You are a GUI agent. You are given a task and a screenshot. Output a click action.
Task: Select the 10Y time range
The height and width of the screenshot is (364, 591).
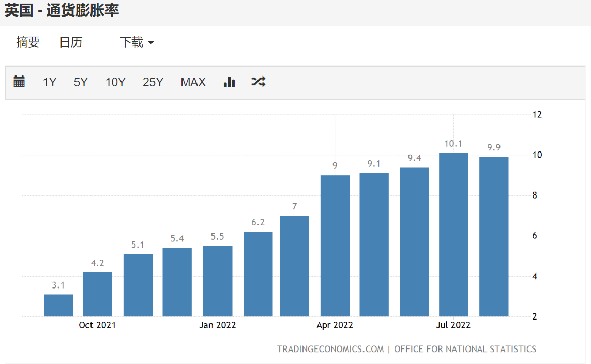pyautogui.click(x=115, y=82)
